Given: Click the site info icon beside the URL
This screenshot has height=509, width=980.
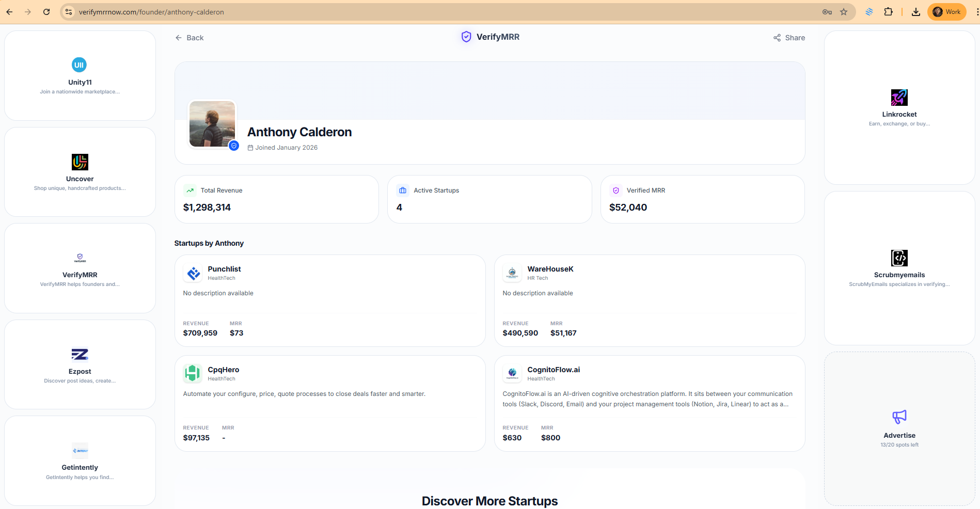Looking at the screenshot, I should [x=68, y=11].
